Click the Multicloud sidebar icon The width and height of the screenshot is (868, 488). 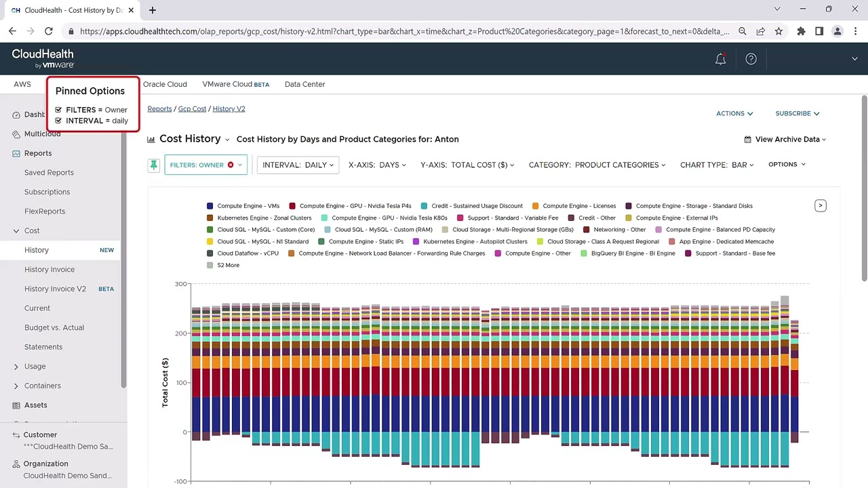click(x=16, y=134)
